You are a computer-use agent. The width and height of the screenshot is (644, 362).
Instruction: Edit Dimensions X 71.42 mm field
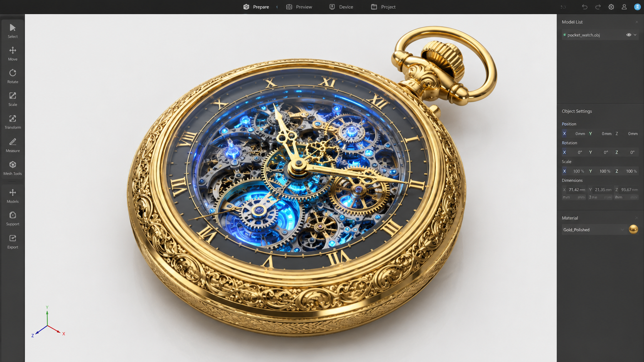point(574,190)
